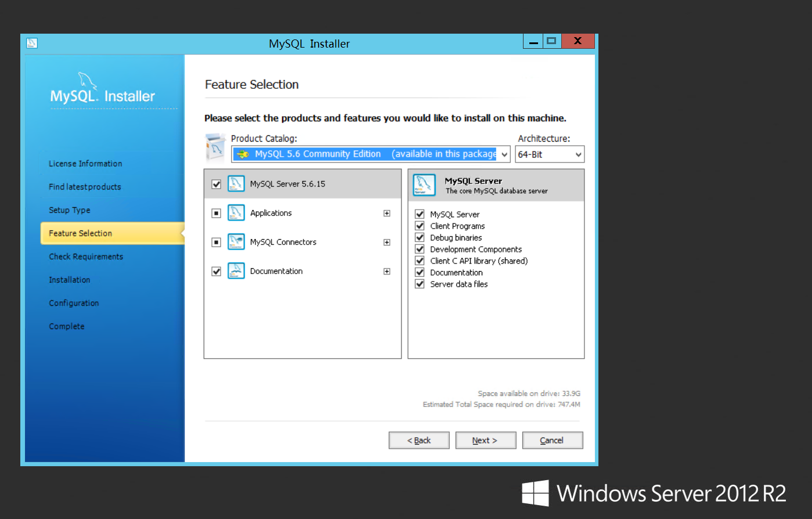The height and width of the screenshot is (519, 812).
Task: Go to Setup Type step
Action: tap(70, 210)
